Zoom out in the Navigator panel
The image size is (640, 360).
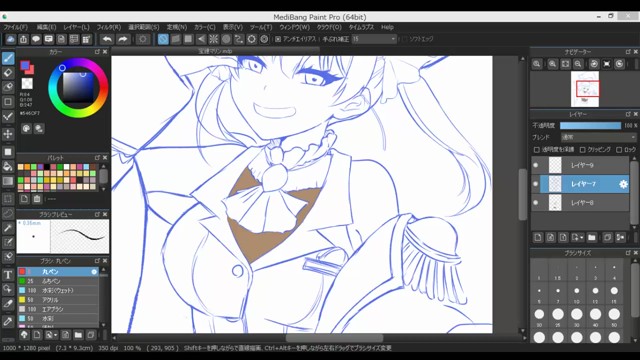coord(578,64)
